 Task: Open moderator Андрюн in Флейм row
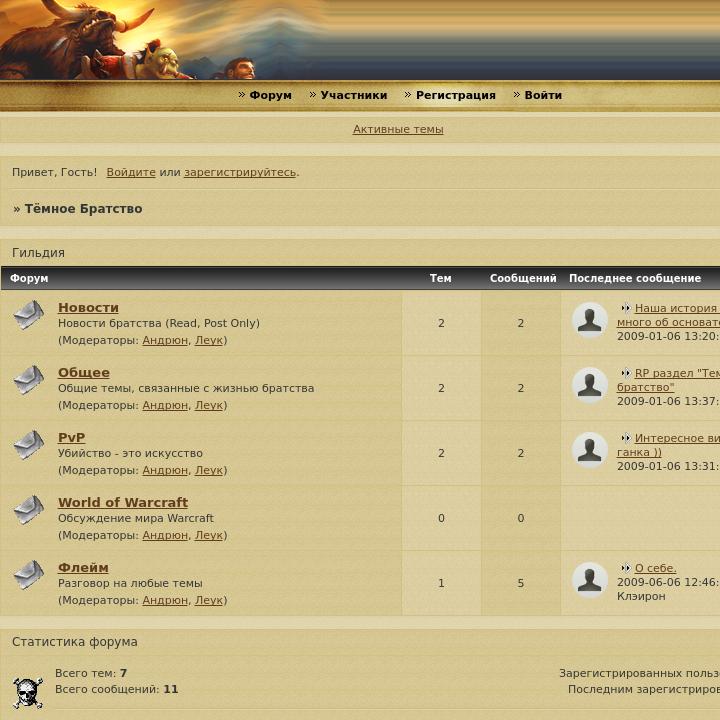pyautogui.click(x=165, y=600)
